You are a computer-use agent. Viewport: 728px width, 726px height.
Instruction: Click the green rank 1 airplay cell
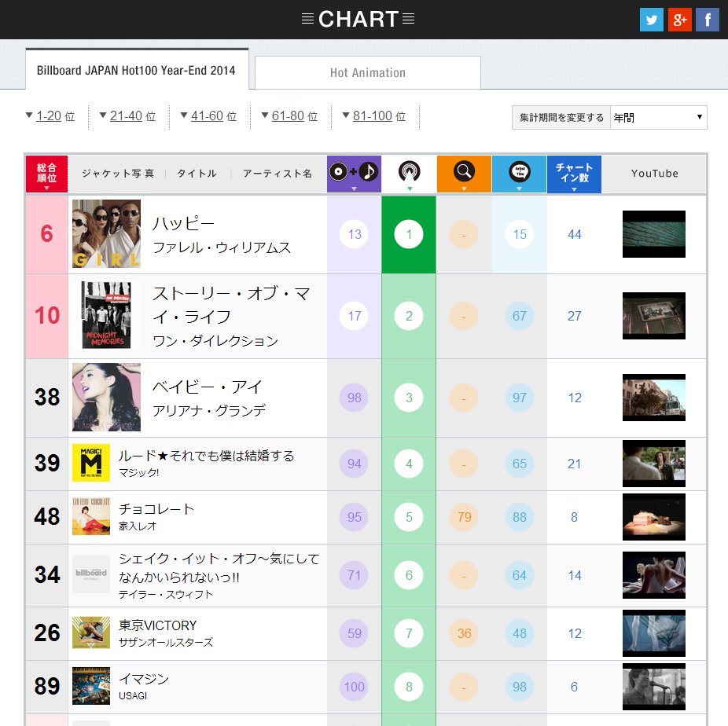409,234
